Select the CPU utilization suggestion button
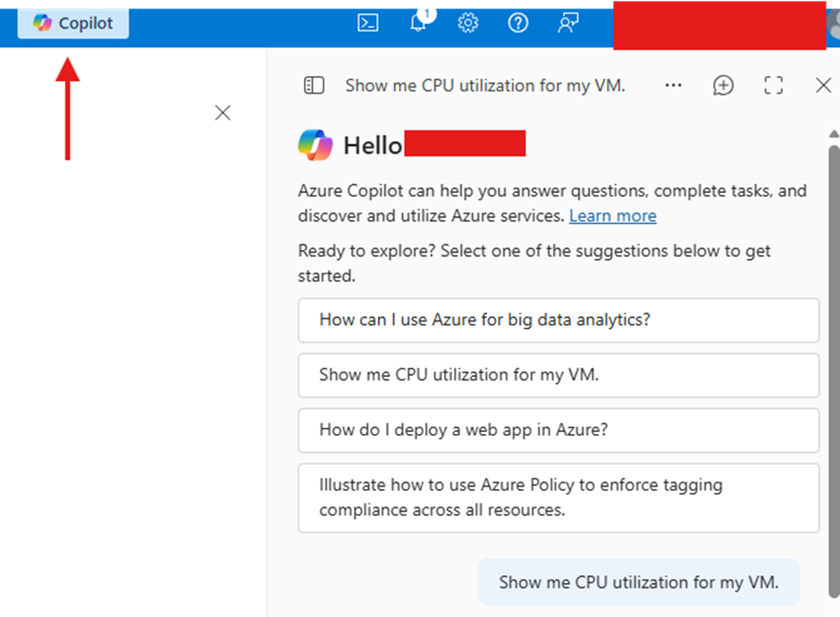840x617 pixels. pos(559,375)
